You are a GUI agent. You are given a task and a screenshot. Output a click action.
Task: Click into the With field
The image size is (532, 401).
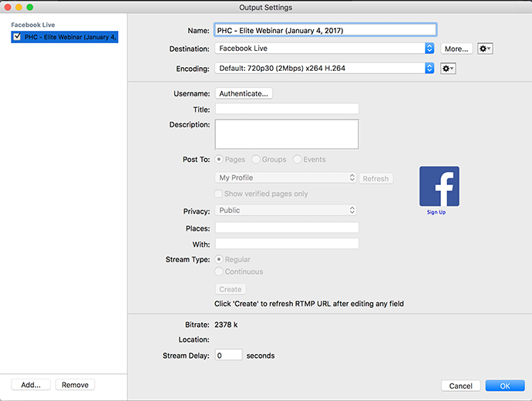(287, 244)
